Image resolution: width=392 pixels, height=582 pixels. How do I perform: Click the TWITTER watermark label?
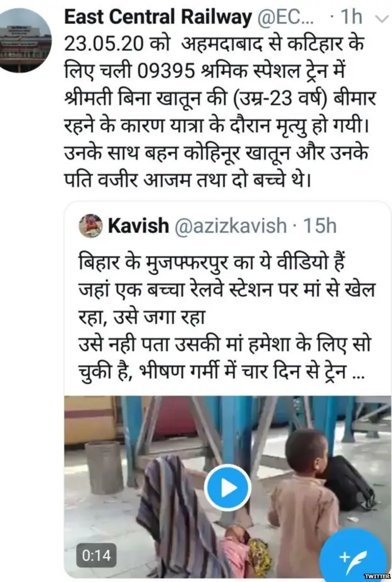point(377,576)
